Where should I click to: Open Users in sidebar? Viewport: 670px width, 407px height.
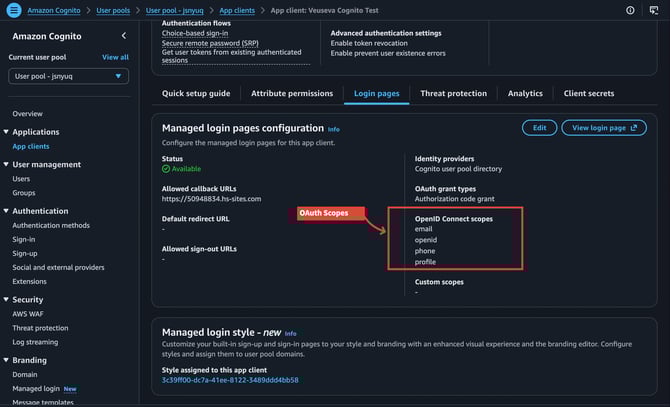point(21,179)
